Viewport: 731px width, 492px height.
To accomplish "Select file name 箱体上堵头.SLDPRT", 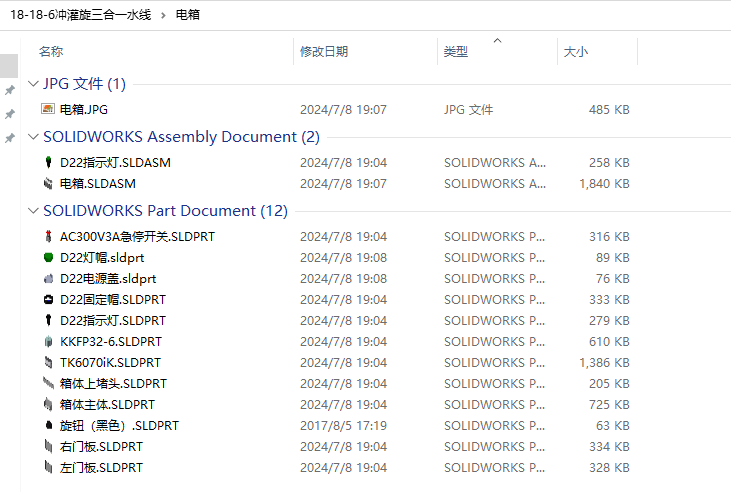I will (113, 383).
